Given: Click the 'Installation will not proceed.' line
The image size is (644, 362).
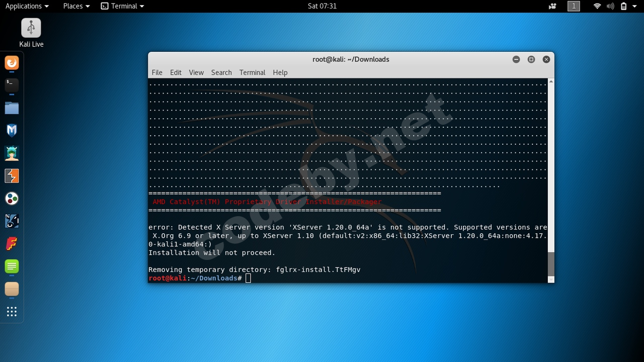Looking at the screenshot, I should (x=212, y=252).
